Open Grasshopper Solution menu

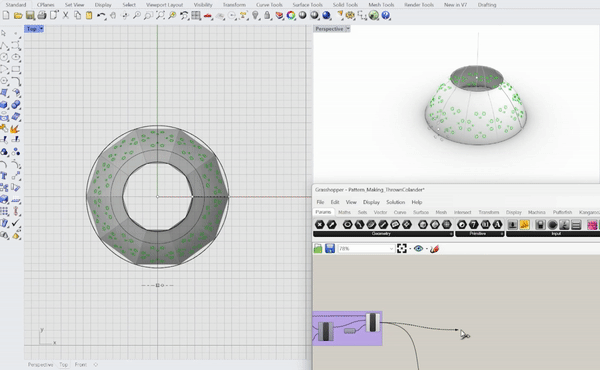(395, 202)
